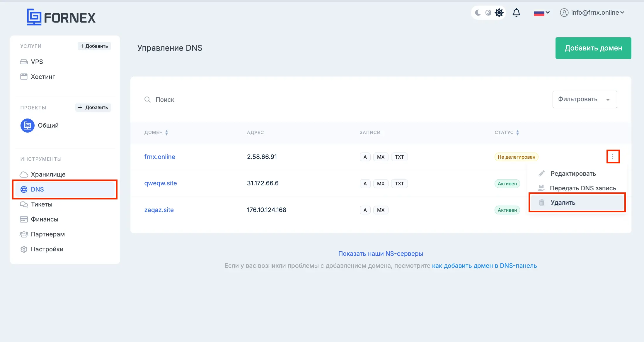
Task: Open VPS in the sidebar
Action: coord(37,62)
